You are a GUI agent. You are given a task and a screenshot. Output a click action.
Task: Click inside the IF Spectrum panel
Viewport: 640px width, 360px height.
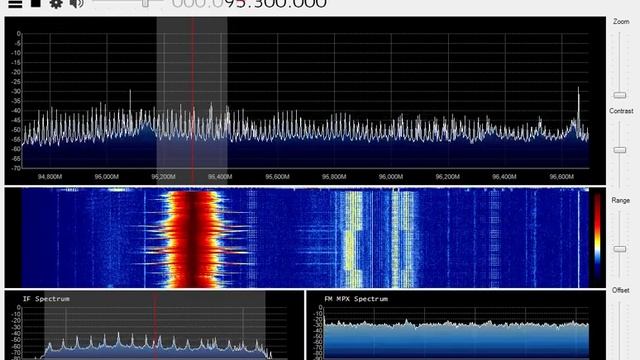coord(154,325)
